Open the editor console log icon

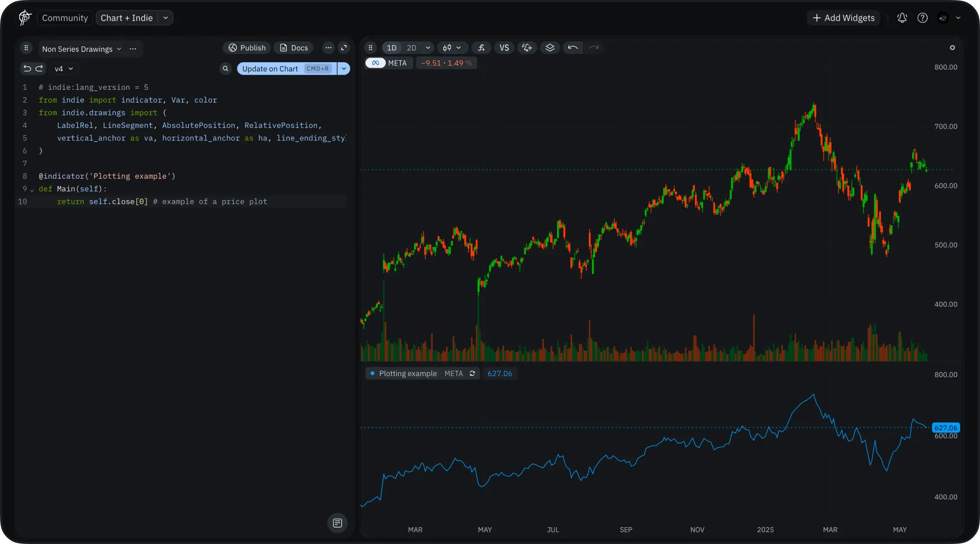[337, 523]
